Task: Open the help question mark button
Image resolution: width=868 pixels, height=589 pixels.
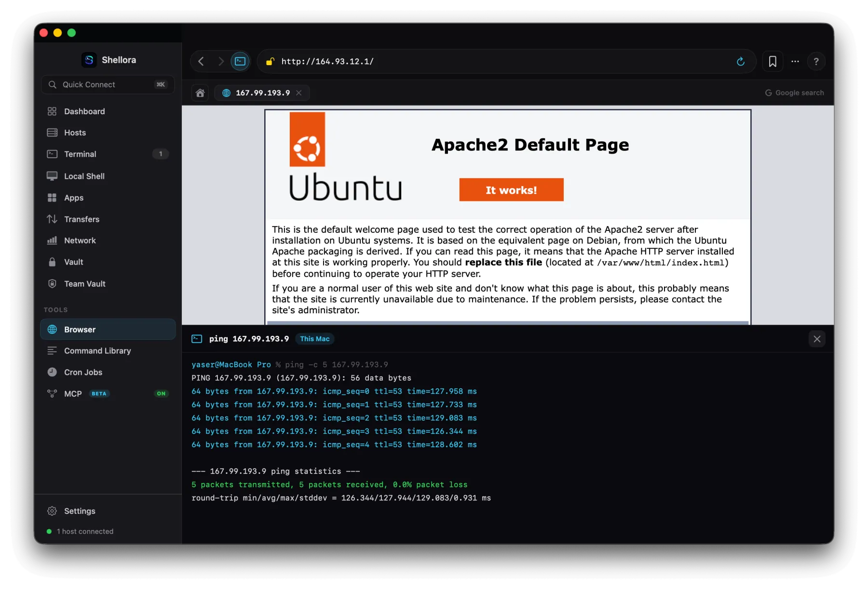Action: pos(816,61)
